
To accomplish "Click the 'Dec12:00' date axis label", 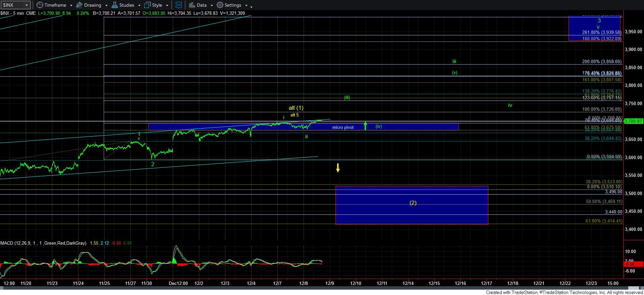I will (x=178, y=283).
